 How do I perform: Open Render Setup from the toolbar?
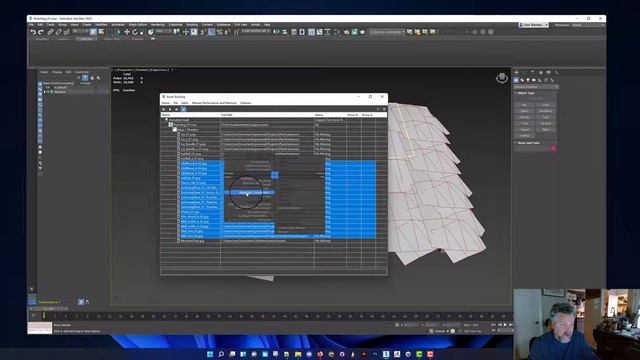click(x=347, y=32)
